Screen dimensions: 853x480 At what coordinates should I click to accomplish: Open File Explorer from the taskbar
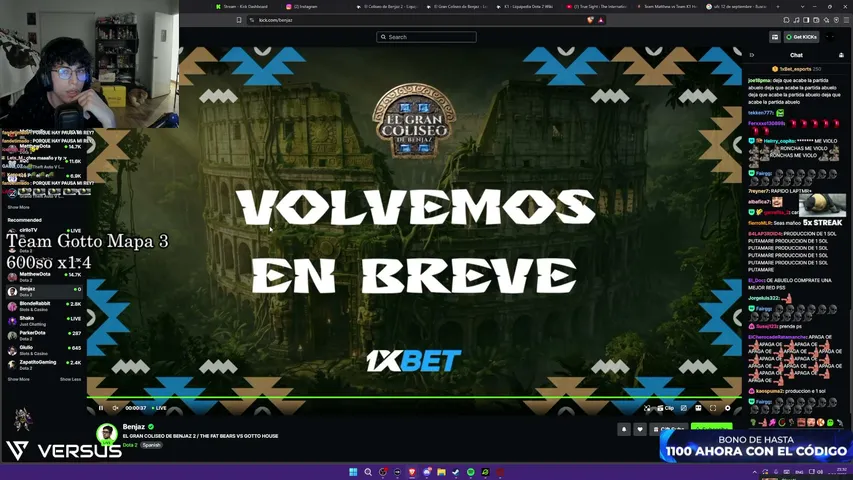441,472
